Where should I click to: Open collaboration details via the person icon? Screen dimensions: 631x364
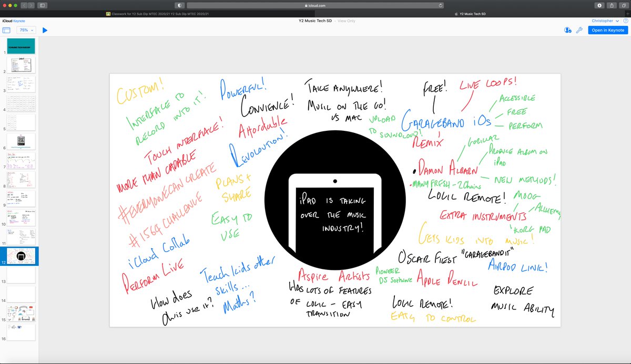click(x=567, y=30)
